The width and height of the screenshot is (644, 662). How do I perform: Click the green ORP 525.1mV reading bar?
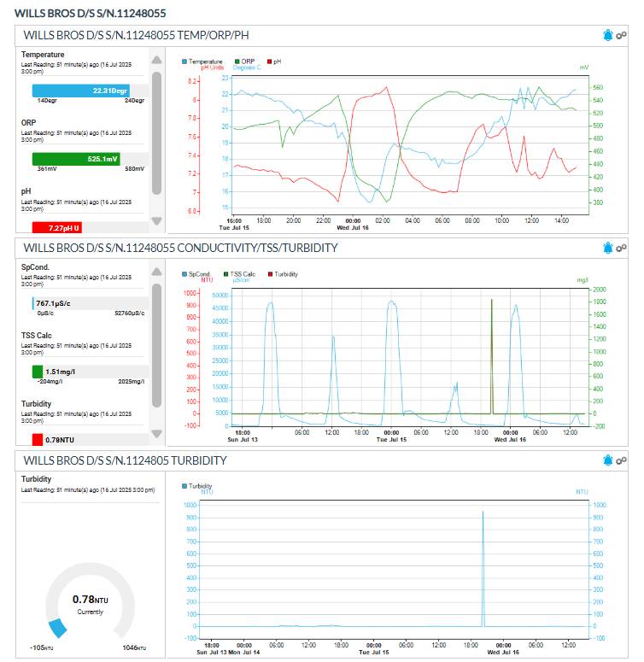click(76, 159)
